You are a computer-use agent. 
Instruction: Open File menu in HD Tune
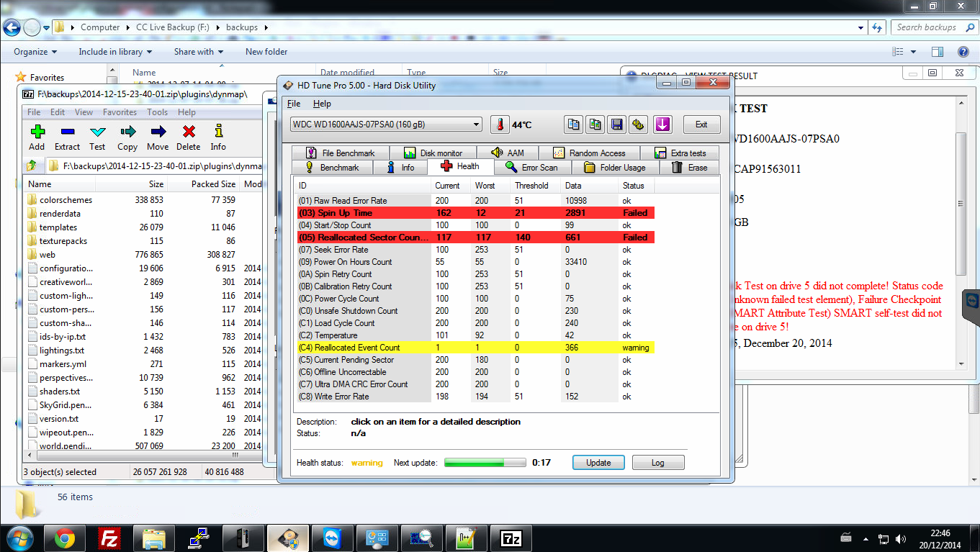294,104
